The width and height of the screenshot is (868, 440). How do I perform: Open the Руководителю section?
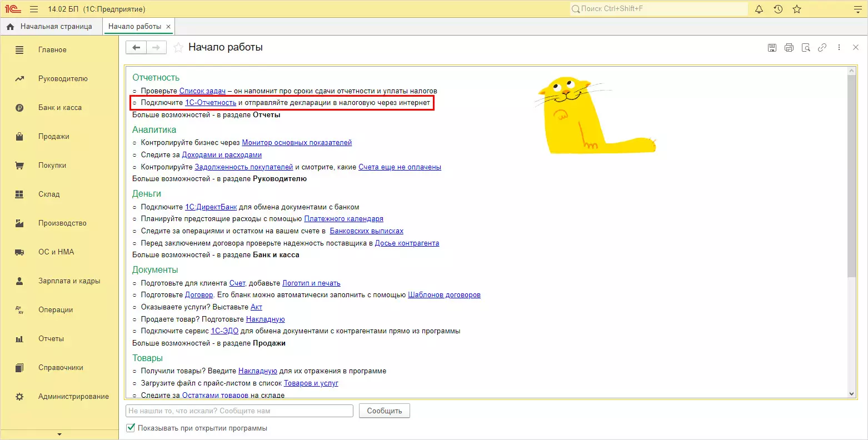[x=63, y=79]
